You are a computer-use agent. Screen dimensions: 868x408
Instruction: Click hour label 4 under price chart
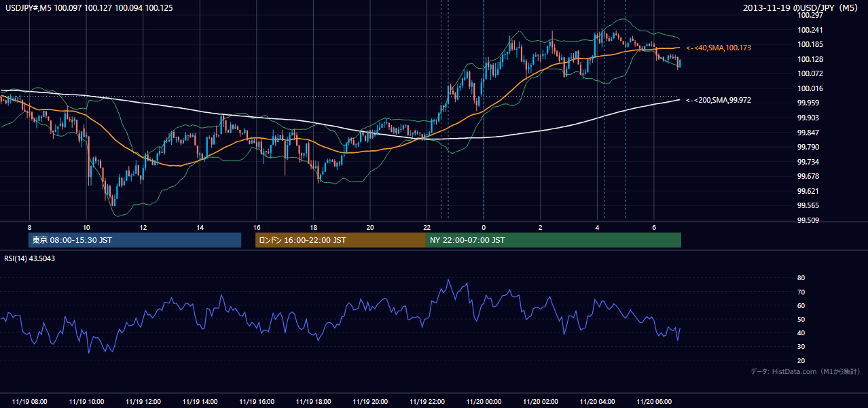coord(597,227)
